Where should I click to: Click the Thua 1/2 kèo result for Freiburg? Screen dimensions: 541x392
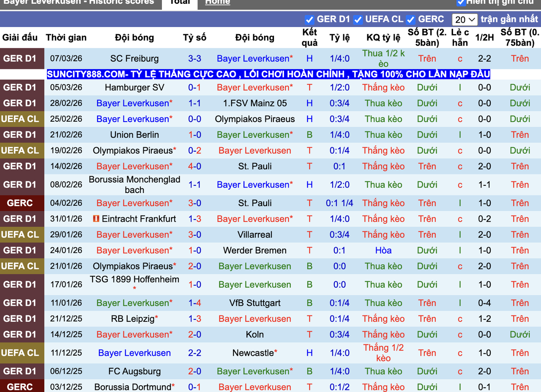[383, 59]
